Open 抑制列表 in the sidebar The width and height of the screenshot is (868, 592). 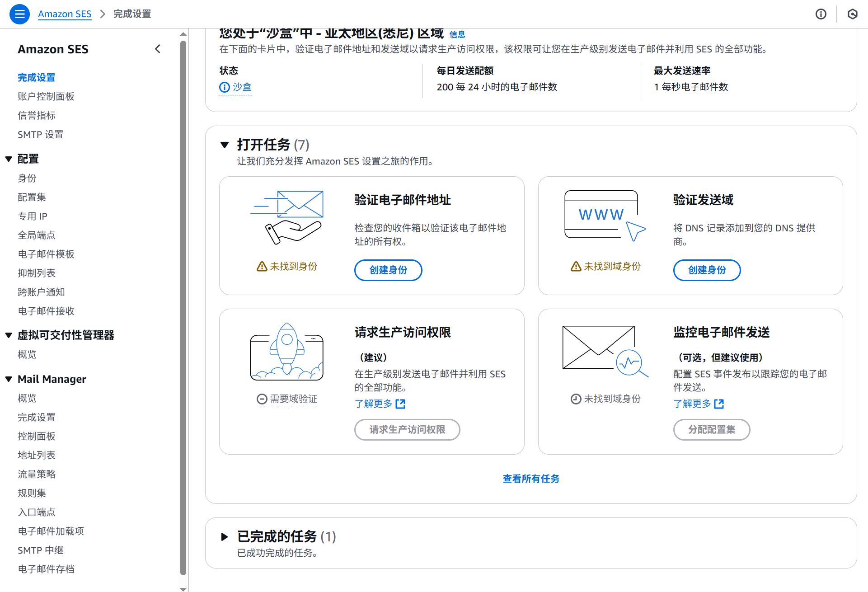(x=37, y=273)
